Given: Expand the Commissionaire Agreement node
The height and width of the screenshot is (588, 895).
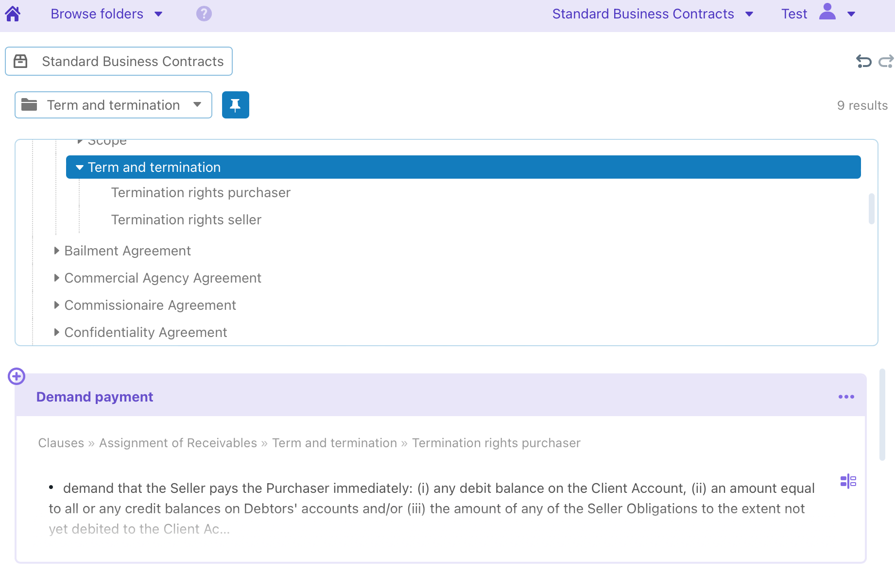Looking at the screenshot, I should tap(56, 305).
